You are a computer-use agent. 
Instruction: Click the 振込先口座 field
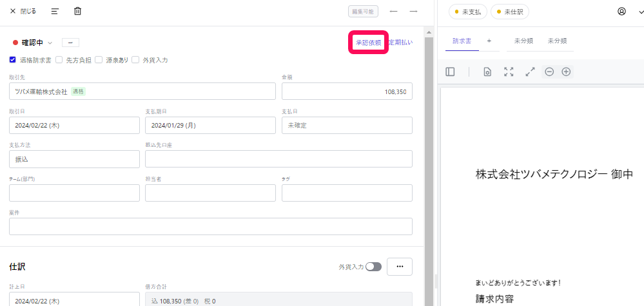click(278, 159)
